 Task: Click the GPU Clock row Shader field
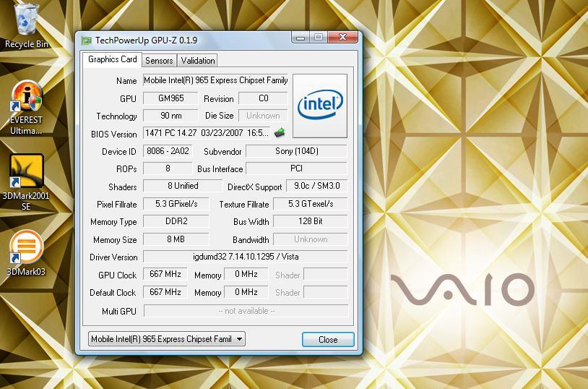326,274
